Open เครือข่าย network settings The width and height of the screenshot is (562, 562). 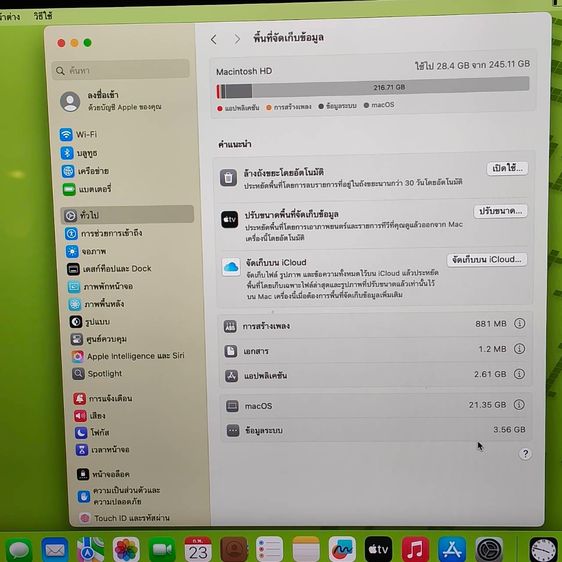(85, 171)
